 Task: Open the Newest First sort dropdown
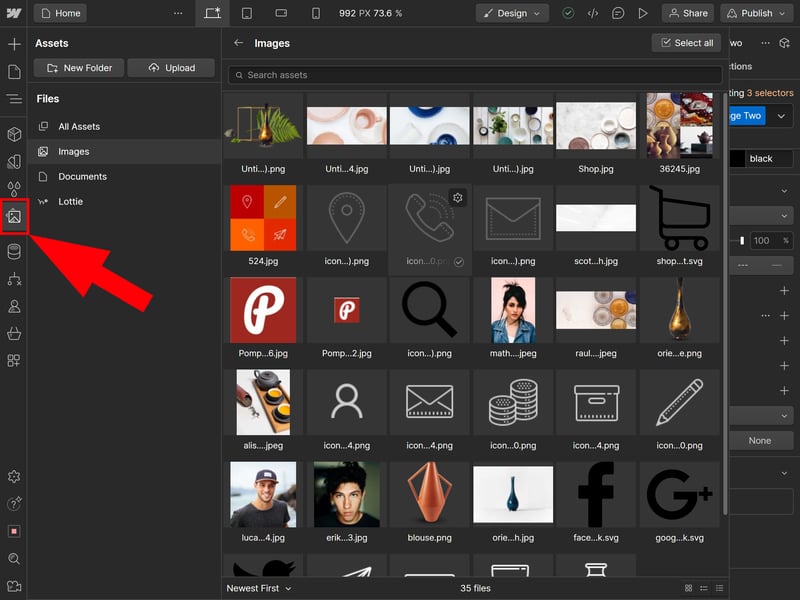(259, 588)
